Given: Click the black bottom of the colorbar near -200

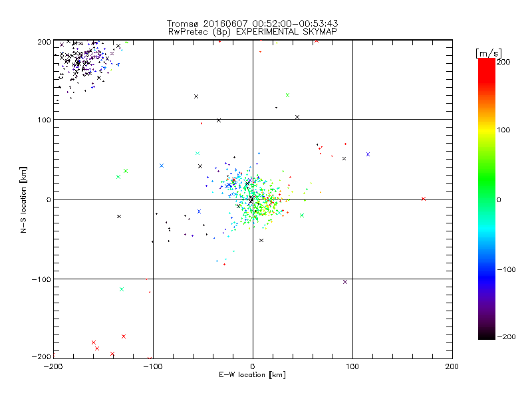Looking at the screenshot, I should click(x=487, y=334).
